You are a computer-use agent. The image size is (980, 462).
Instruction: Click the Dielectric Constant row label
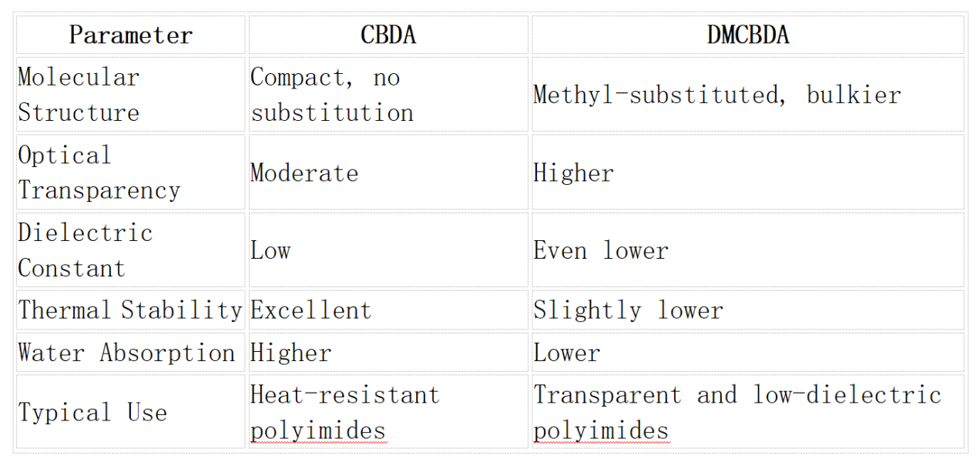point(130,249)
